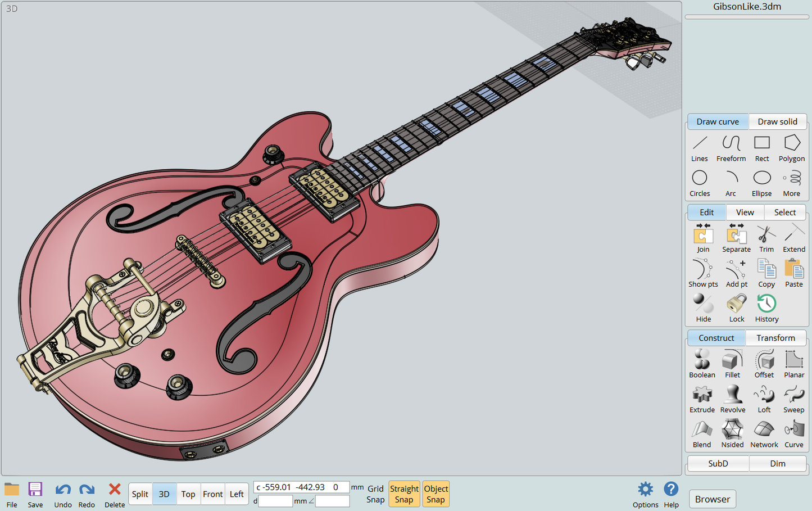Switch to the Draw solid tab
Screen dimensions: 812x511
pyautogui.click(x=777, y=121)
